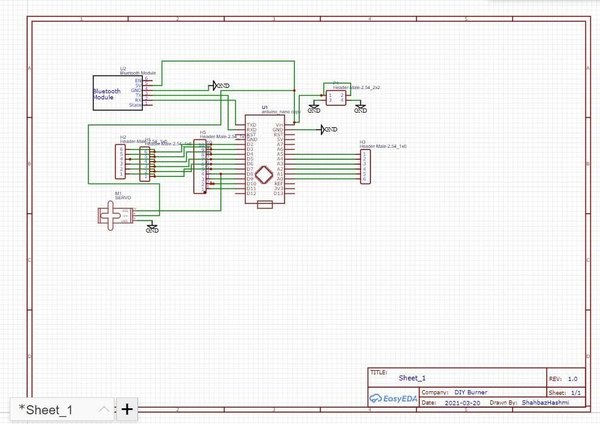Select the H5 tall header component

pos(200,166)
